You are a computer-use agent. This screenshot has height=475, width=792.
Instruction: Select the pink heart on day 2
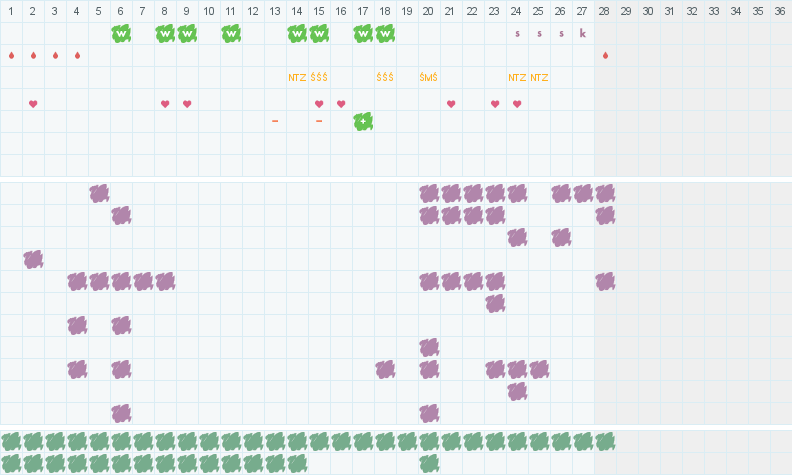pyautogui.click(x=33, y=103)
